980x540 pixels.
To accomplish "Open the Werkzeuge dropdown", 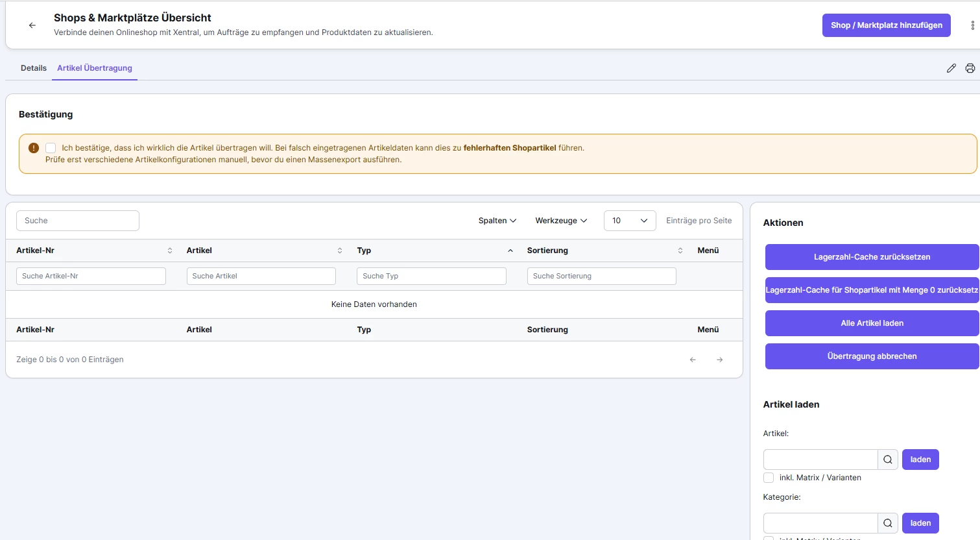I will (560, 221).
